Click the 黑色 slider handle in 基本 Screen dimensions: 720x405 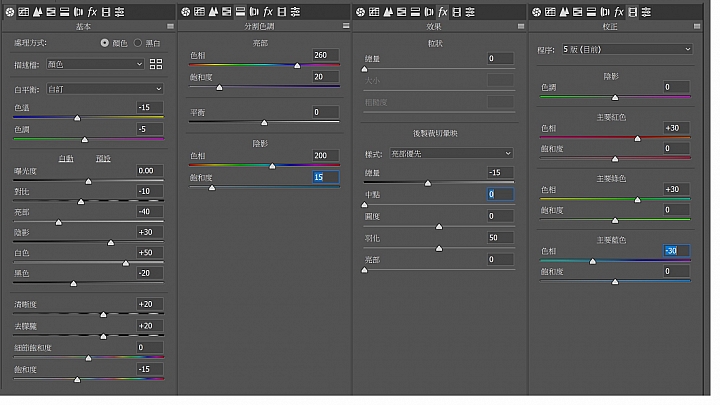[73, 284]
